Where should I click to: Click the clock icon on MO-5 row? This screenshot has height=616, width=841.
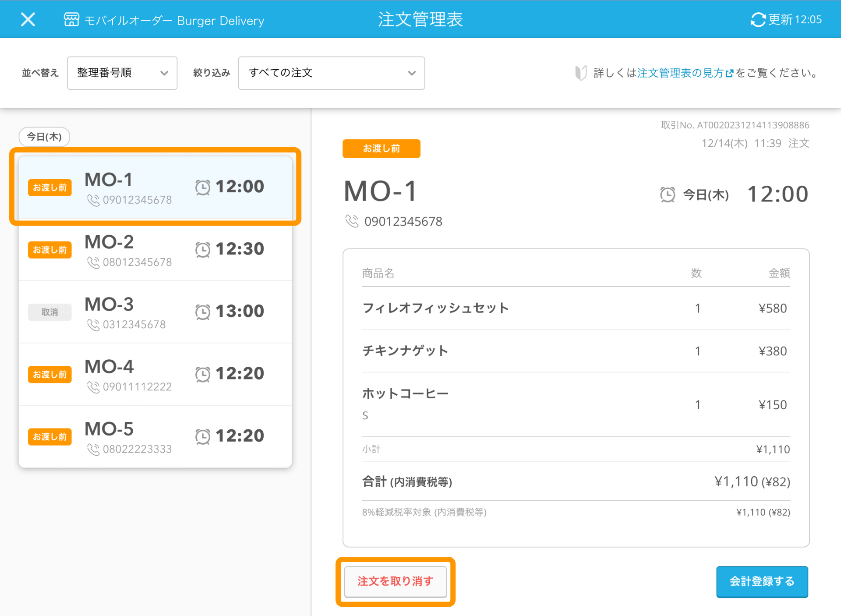pyautogui.click(x=202, y=436)
